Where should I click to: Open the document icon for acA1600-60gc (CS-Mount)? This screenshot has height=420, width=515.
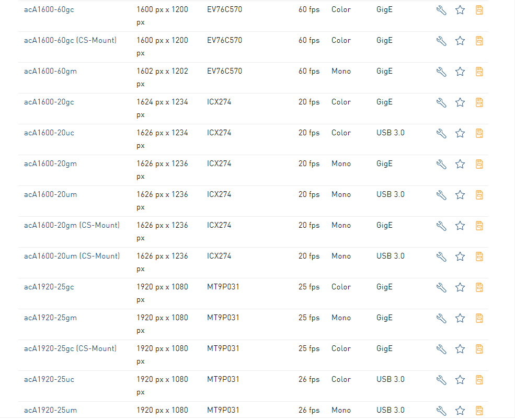[479, 41]
